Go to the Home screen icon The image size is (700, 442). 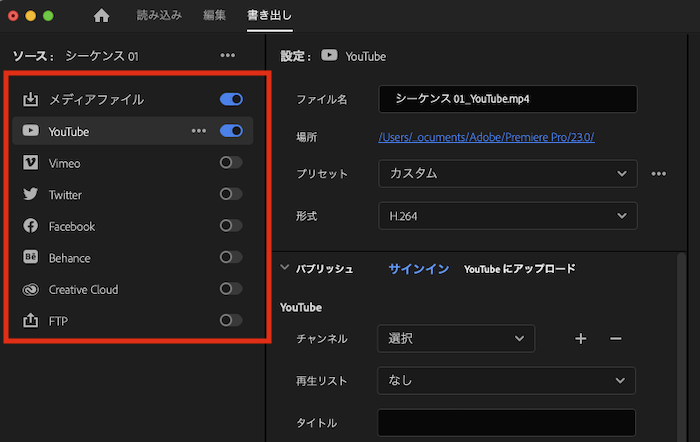(101, 16)
